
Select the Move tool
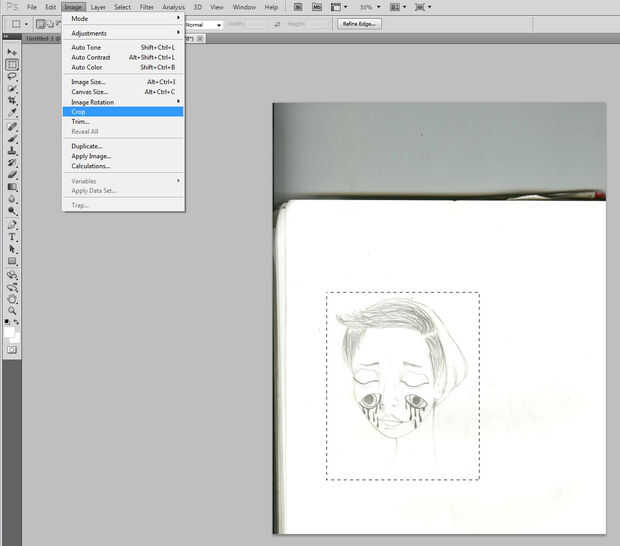pyautogui.click(x=12, y=52)
